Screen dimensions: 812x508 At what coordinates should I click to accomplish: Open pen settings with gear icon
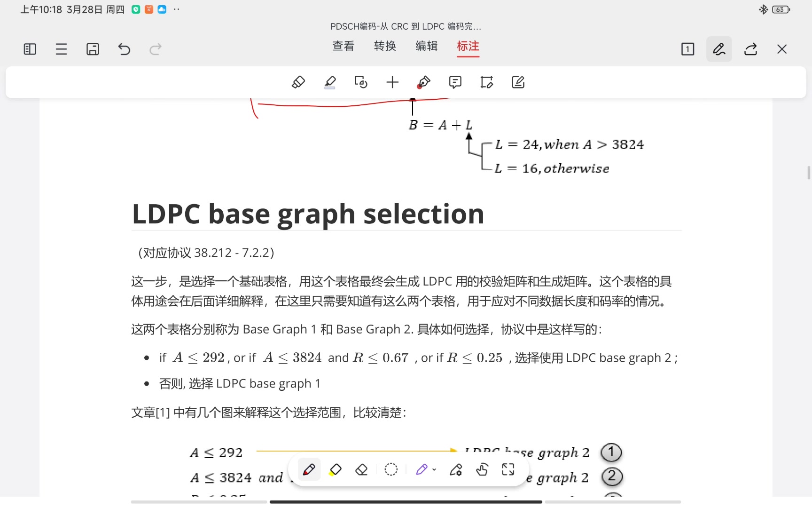point(456,469)
